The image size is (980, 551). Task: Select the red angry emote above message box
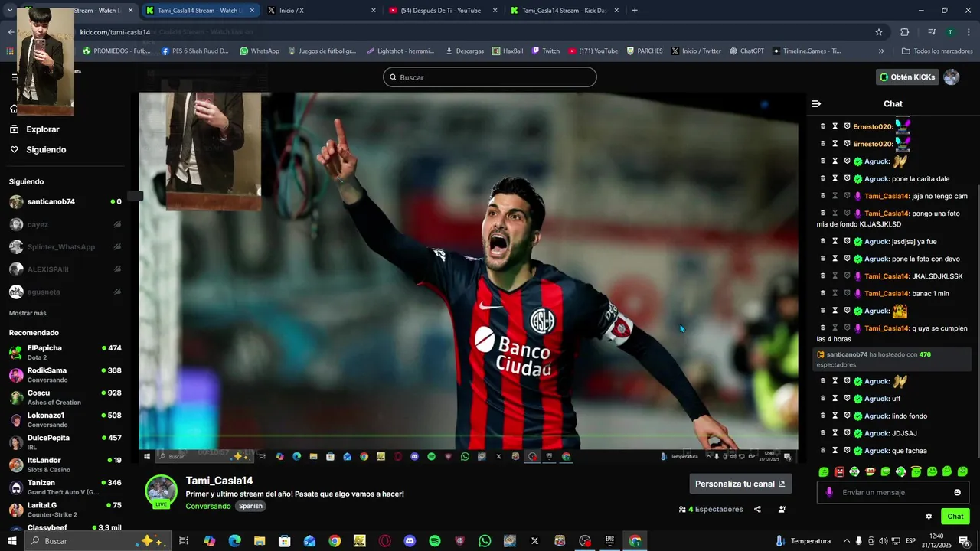click(839, 471)
